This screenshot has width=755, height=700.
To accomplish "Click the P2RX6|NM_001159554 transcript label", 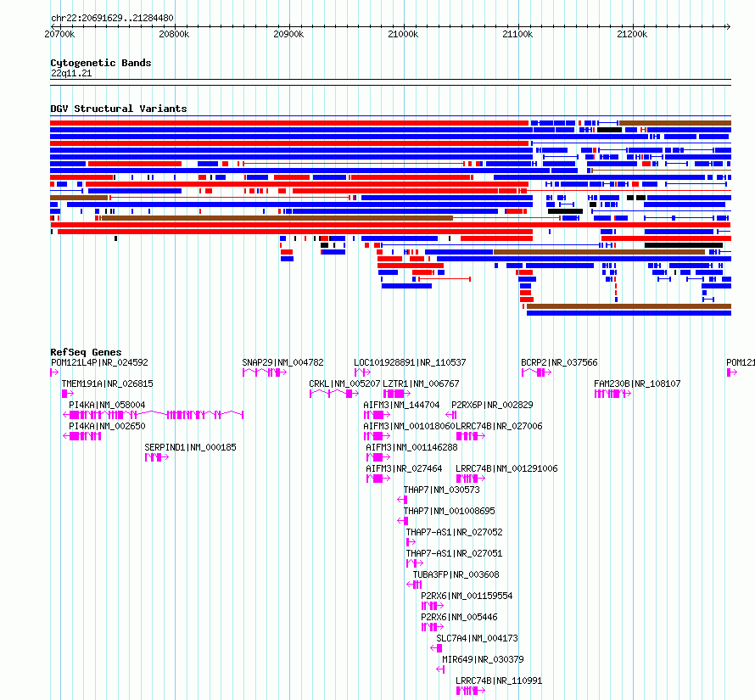I will click(467, 596).
